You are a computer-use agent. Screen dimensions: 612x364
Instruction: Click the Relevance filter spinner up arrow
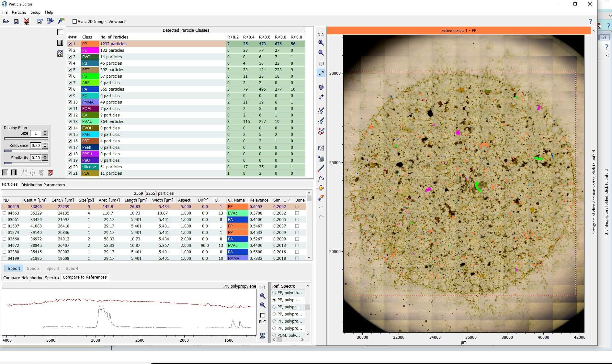(x=45, y=144)
